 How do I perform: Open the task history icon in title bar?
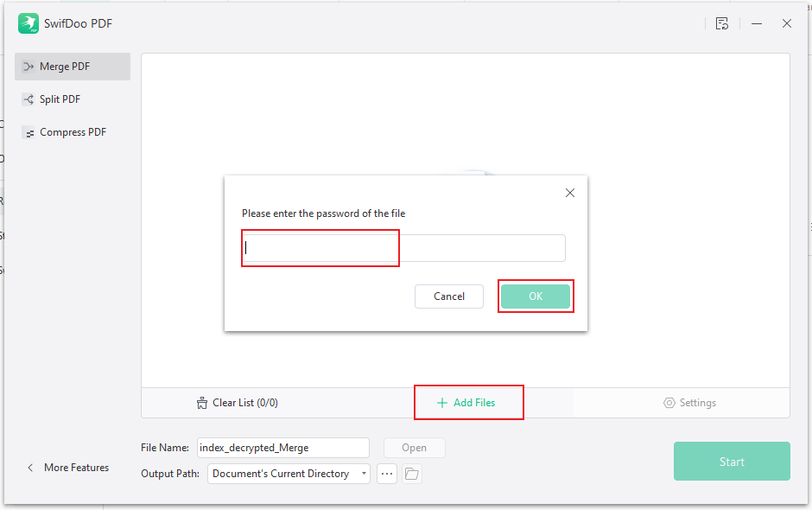click(x=722, y=24)
